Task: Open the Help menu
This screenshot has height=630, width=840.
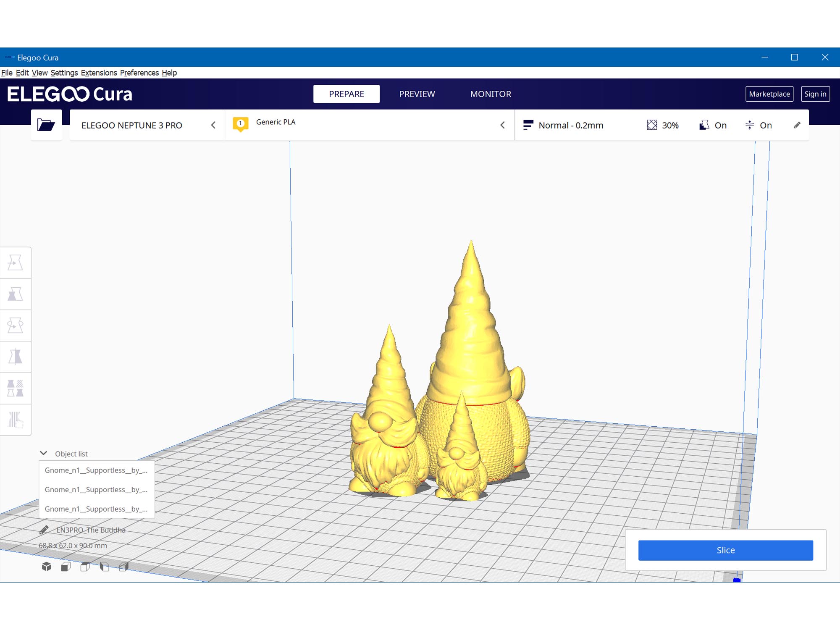Action: point(169,73)
